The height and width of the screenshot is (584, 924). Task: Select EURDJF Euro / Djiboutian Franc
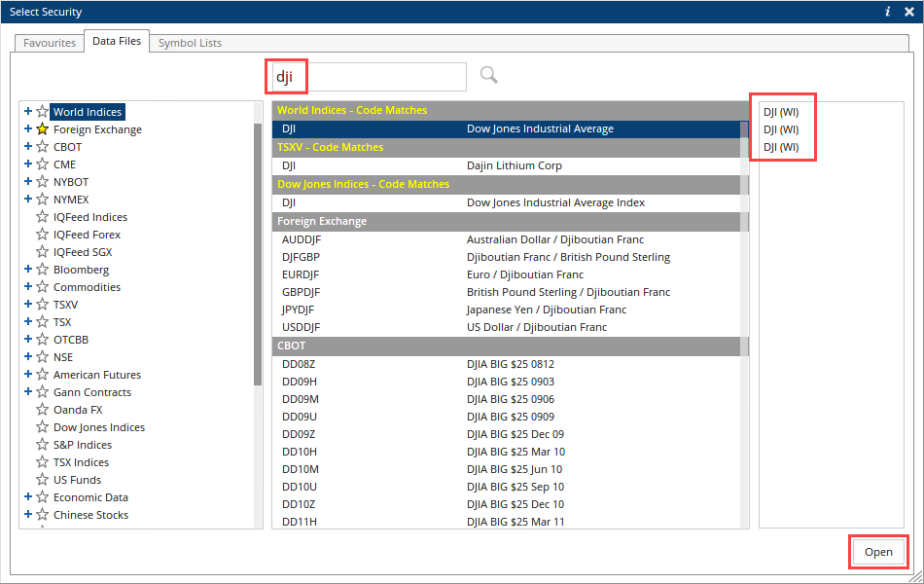coord(506,274)
